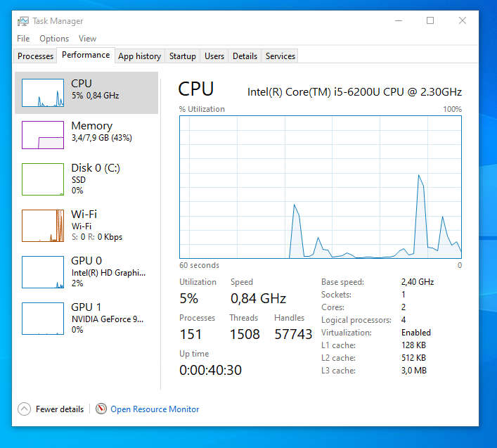Click the NVIDIA GeForce GPU 1 label
This screenshot has height=448, width=497.
(108, 319)
